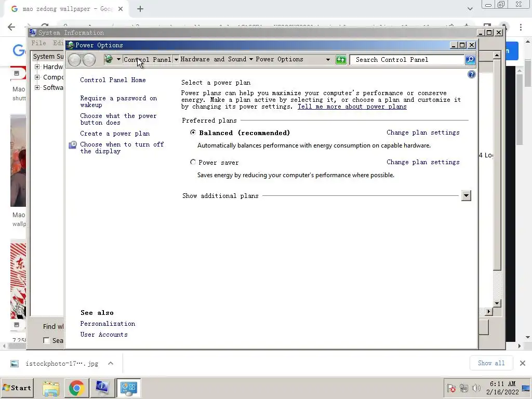Click the Control Panel icon in address bar
The image size is (532, 399).
coord(109,59)
